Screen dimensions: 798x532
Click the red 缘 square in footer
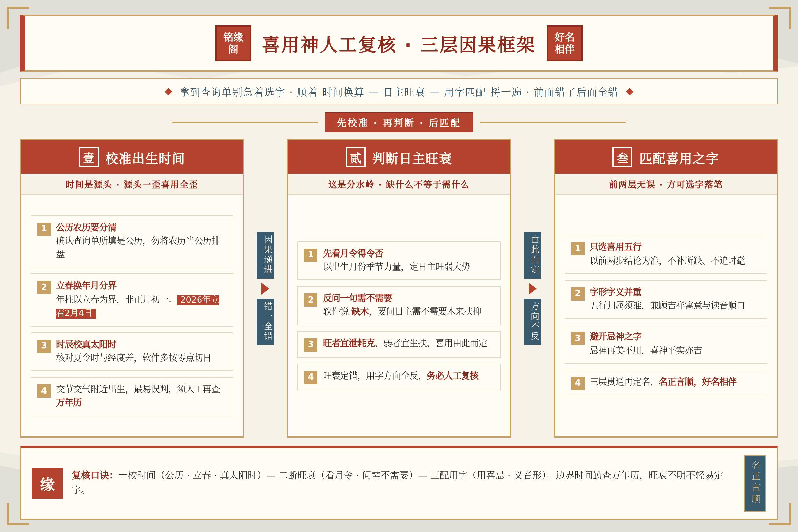47,483
